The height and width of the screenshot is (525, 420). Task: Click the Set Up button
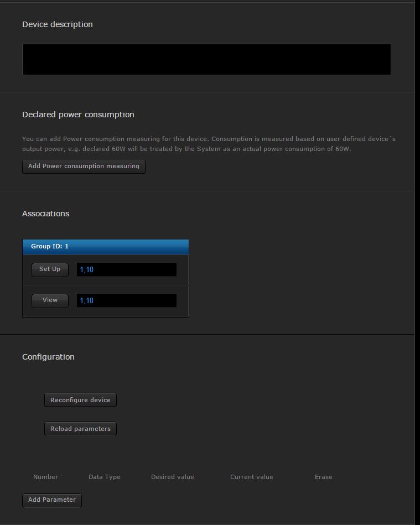click(50, 269)
